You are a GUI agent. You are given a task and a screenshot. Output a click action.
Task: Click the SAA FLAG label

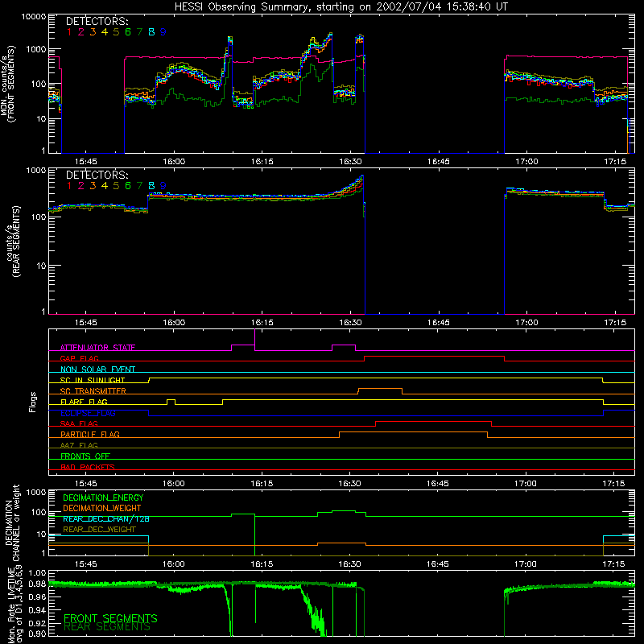[79, 423]
